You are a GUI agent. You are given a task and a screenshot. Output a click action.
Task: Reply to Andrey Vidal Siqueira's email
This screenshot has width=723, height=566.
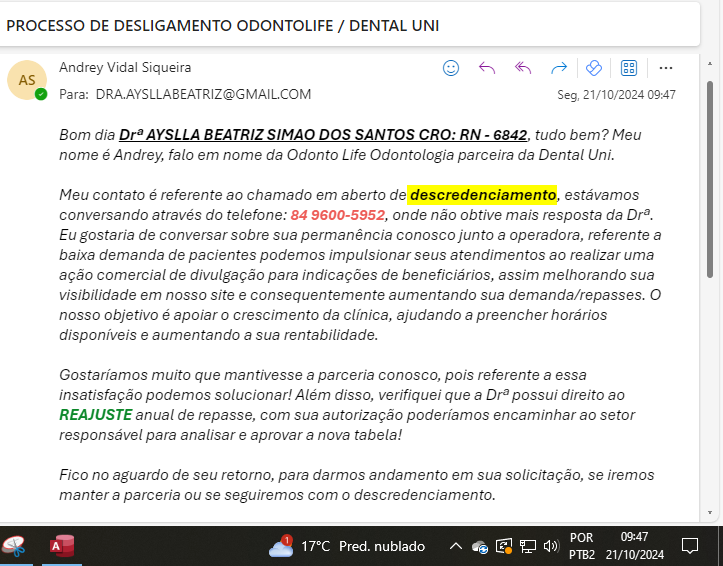click(486, 68)
